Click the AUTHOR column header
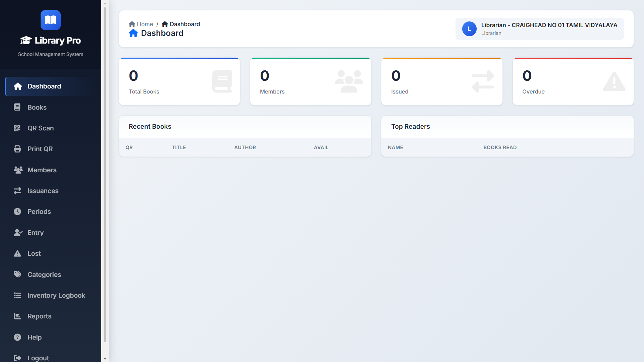Image resolution: width=644 pixels, height=362 pixels. 245,147
